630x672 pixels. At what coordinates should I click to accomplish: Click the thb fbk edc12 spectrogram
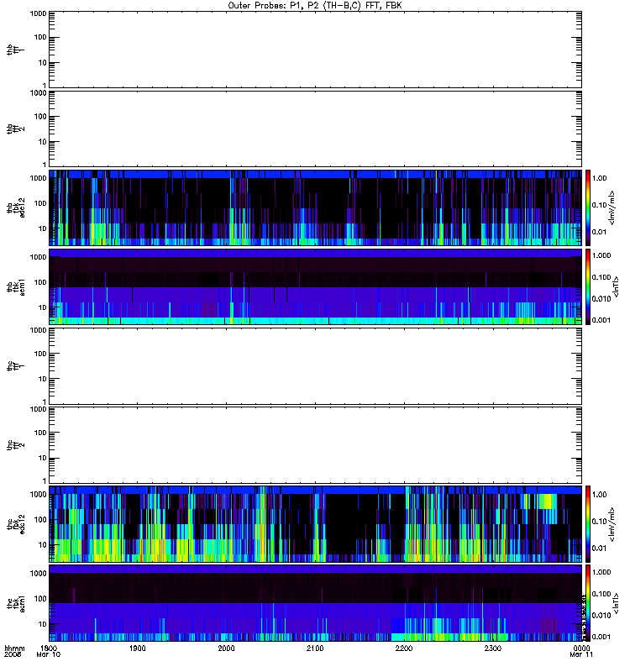[x=315, y=207]
